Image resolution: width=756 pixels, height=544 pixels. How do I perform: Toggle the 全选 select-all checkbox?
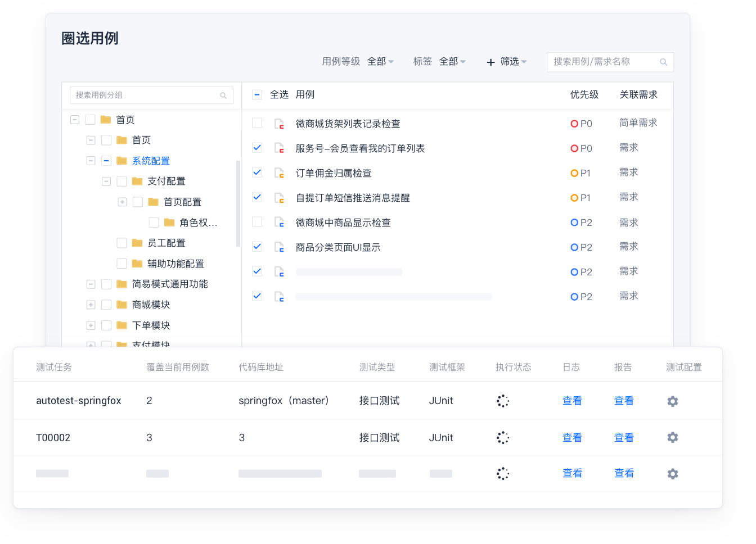[x=257, y=94]
